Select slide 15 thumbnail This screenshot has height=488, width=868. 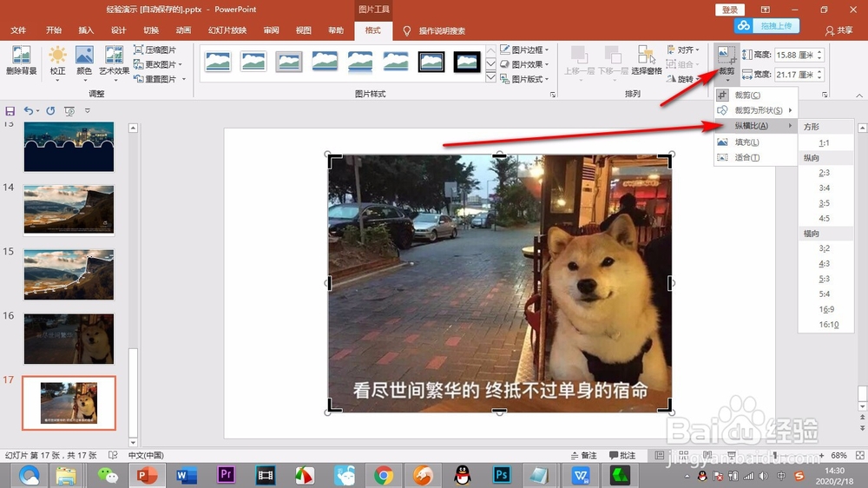click(x=69, y=274)
